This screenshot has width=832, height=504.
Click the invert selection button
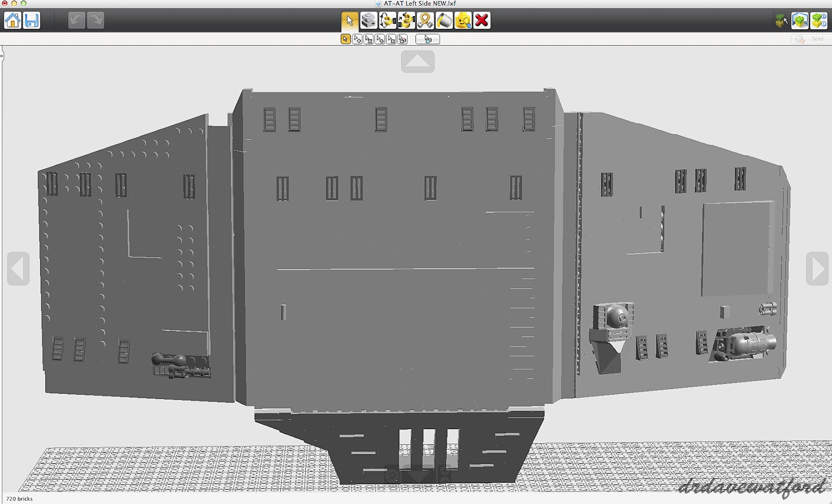427,39
